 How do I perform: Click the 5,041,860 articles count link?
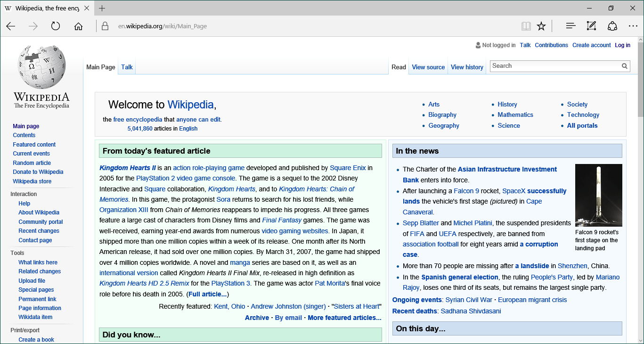(x=140, y=129)
